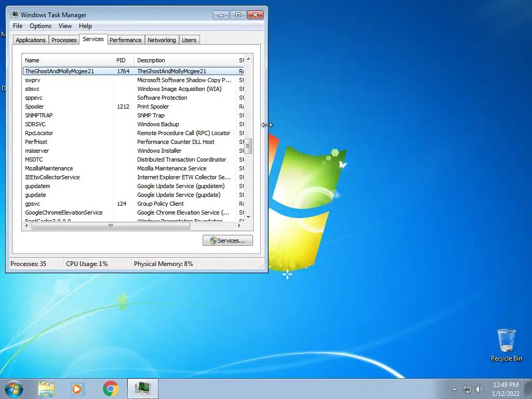532x399 pixels.
Task: Open Google Chrome from taskbar
Action: pos(110,389)
